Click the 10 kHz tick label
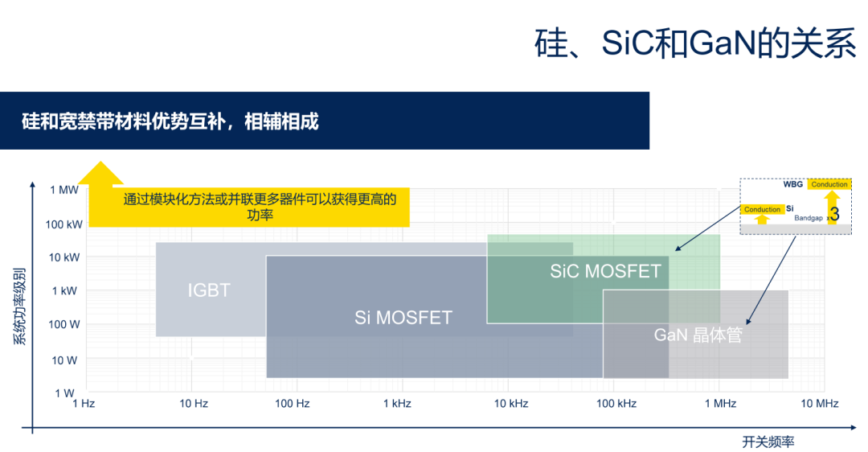The height and width of the screenshot is (452, 868). 511,403
